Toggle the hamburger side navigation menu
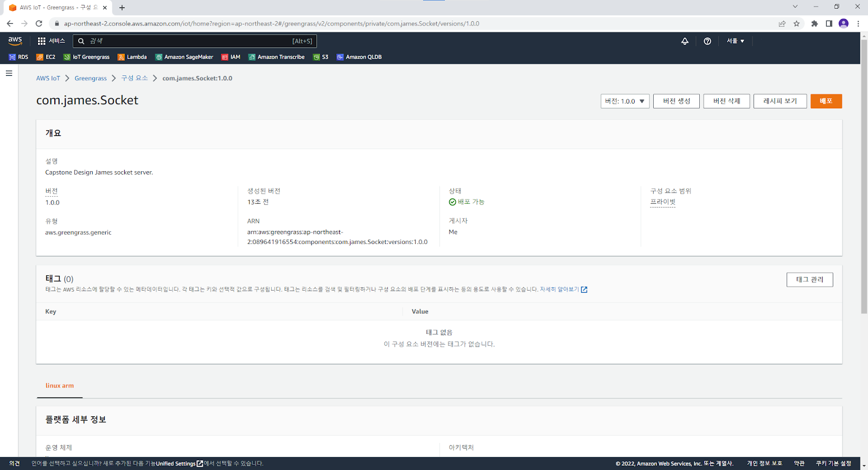Screen dimensions: 868x470 (9, 73)
